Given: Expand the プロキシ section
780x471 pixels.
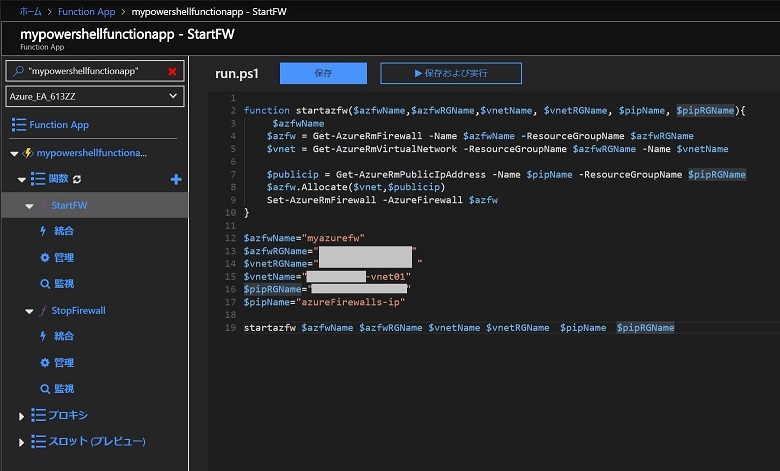Looking at the screenshot, I should pos(22,415).
